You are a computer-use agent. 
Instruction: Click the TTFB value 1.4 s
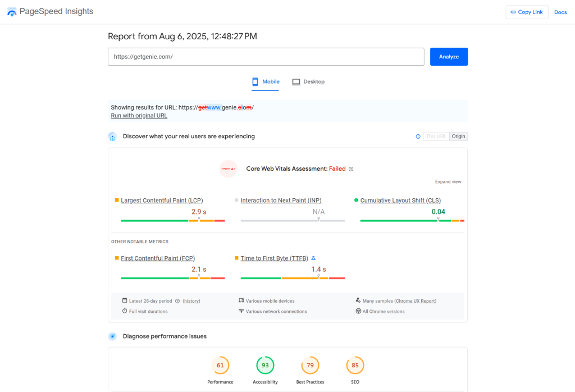(319, 269)
